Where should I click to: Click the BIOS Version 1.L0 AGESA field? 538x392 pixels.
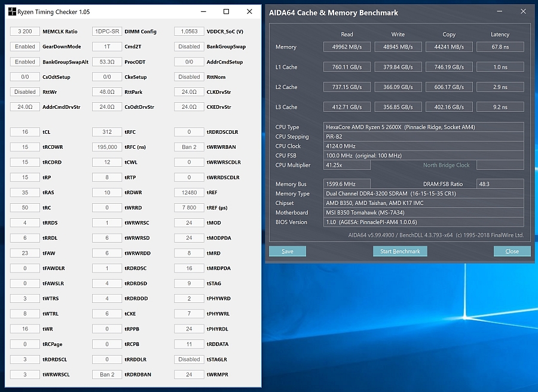pos(423,222)
